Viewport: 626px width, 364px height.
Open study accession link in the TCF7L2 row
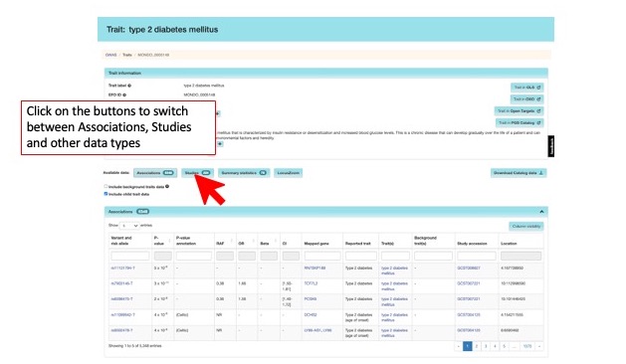click(x=469, y=283)
